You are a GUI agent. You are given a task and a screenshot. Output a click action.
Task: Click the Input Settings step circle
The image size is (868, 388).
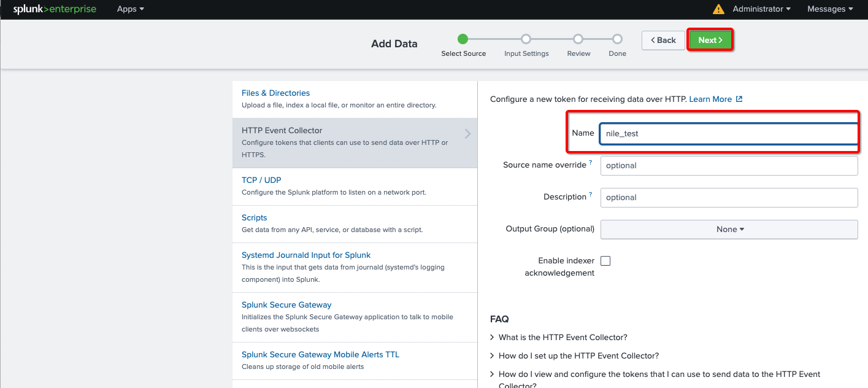[526, 39]
